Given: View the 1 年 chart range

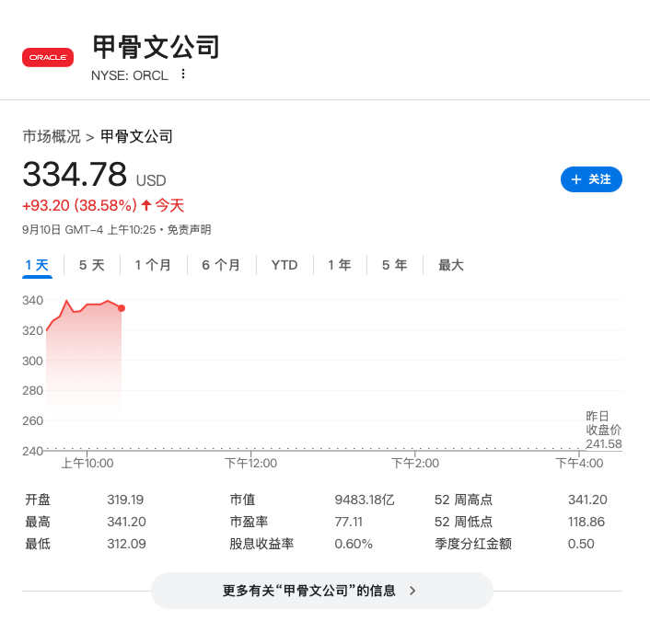Looking at the screenshot, I should (339, 265).
